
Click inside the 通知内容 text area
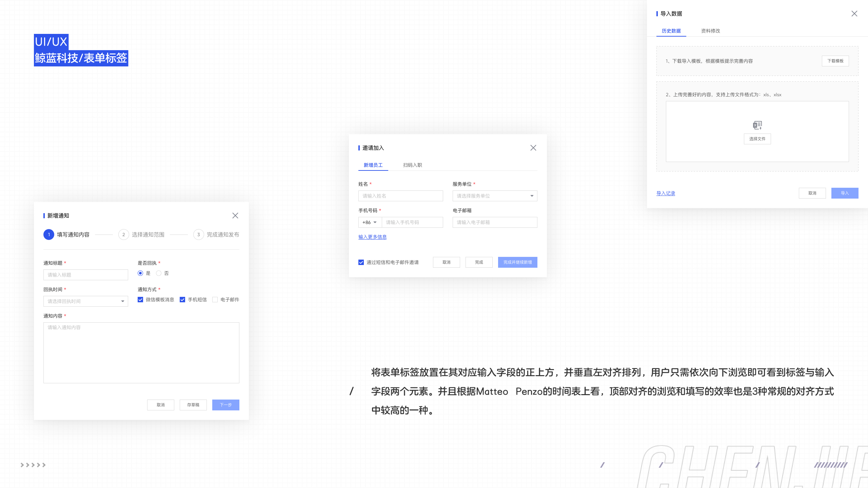[x=141, y=352]
